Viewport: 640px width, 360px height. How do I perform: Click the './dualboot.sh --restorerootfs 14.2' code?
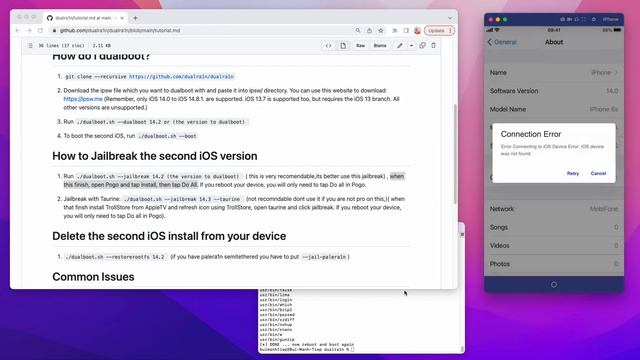[115, 257]
